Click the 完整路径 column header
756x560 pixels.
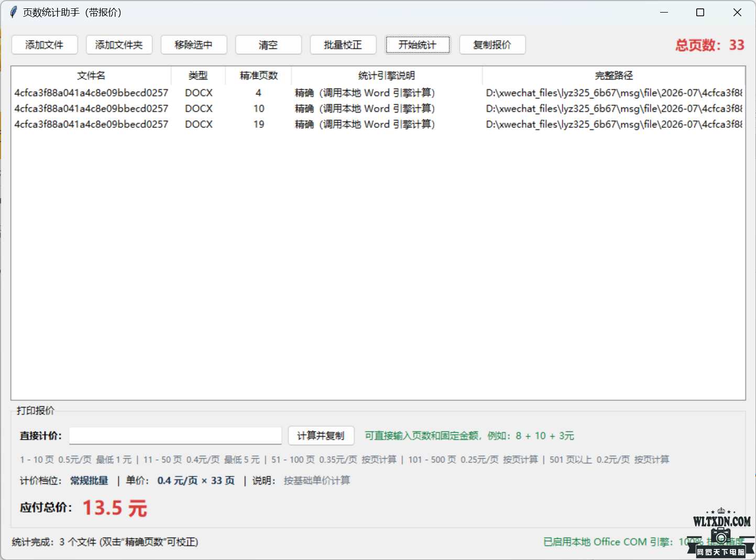tap(613, 76)
